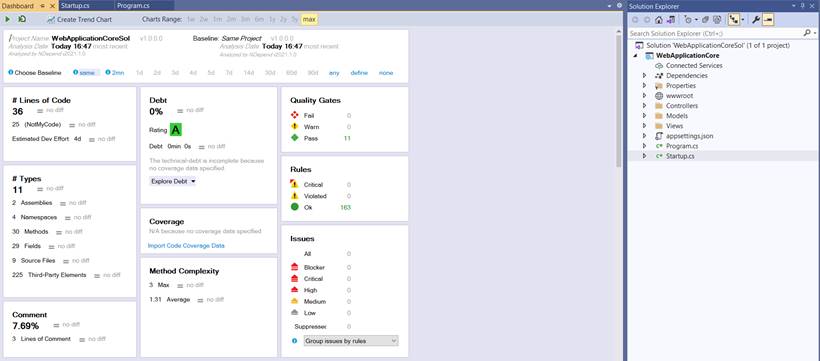Choose the 30d baseline option

click(x=270, y=73)
